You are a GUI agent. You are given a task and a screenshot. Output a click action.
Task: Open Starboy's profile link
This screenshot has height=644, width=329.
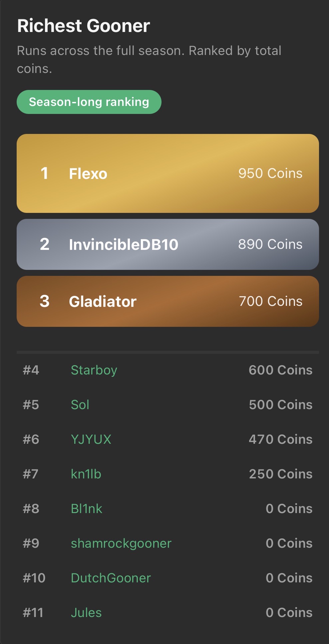pyautogui.click(x=94, y=370)
